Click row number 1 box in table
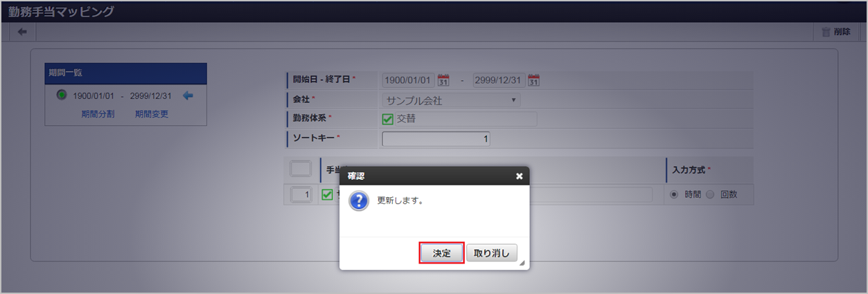Screen dimensions: 868x294 coord(301,195)
